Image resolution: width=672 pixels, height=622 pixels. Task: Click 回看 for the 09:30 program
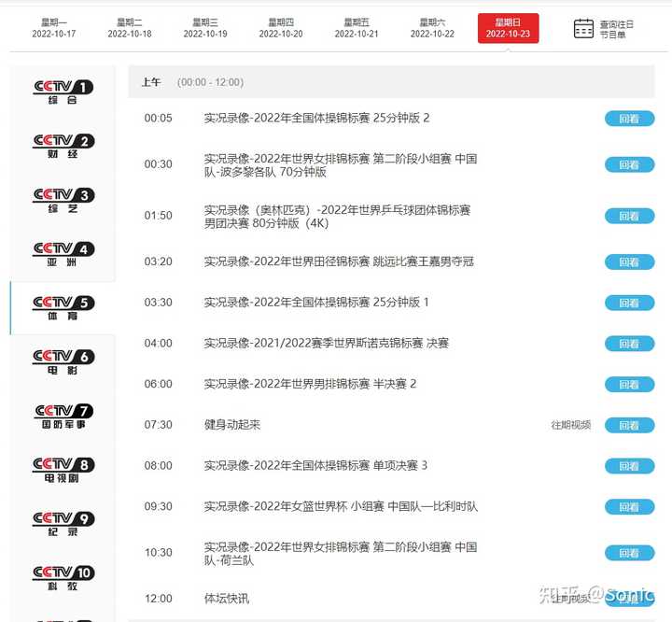[x=630, y=506]
